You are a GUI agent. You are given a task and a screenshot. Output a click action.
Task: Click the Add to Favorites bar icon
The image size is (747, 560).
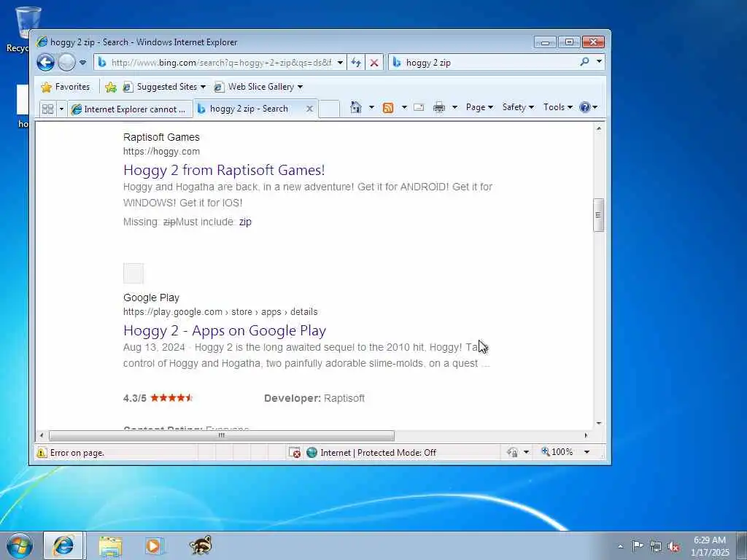coord(111,87)
